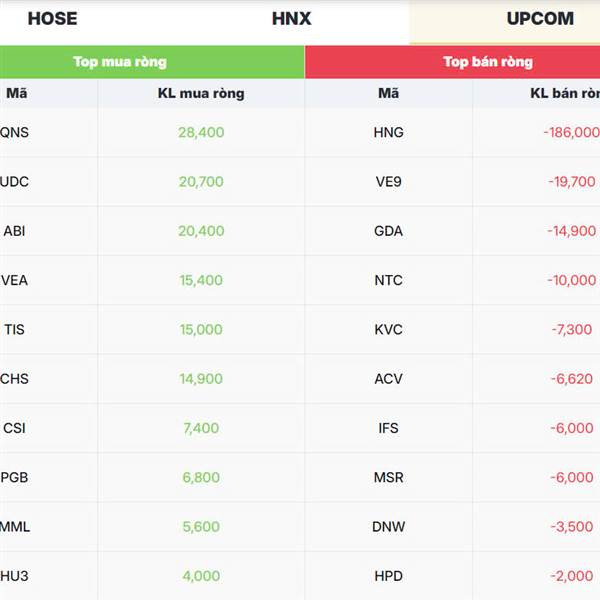Switch to the HOSE tab
600x600 pixels.
[52, 19]
